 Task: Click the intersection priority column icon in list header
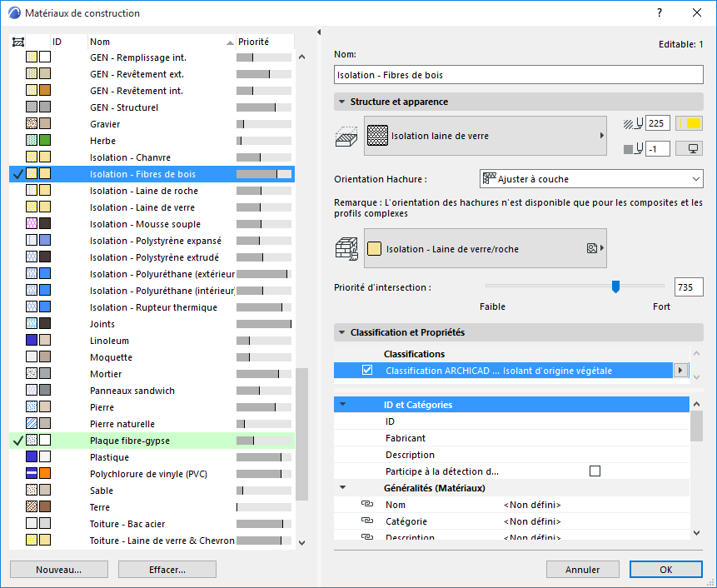tap(17, 42)
